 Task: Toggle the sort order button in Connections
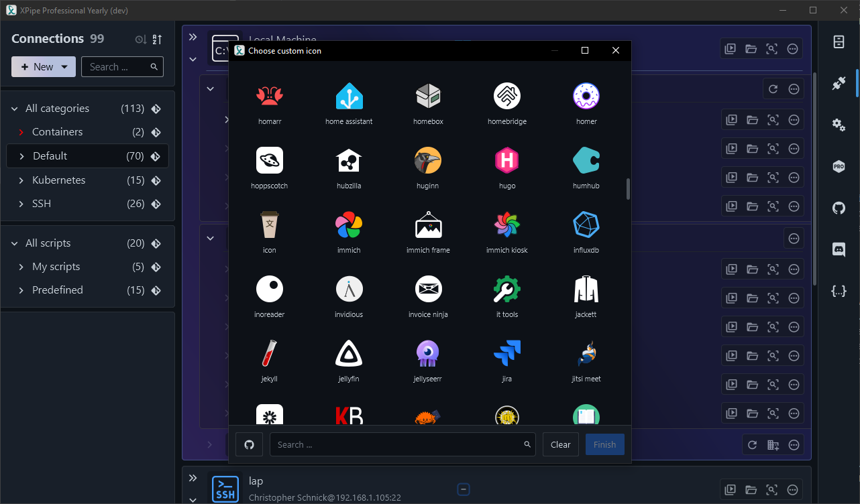(x=157, y=40)
